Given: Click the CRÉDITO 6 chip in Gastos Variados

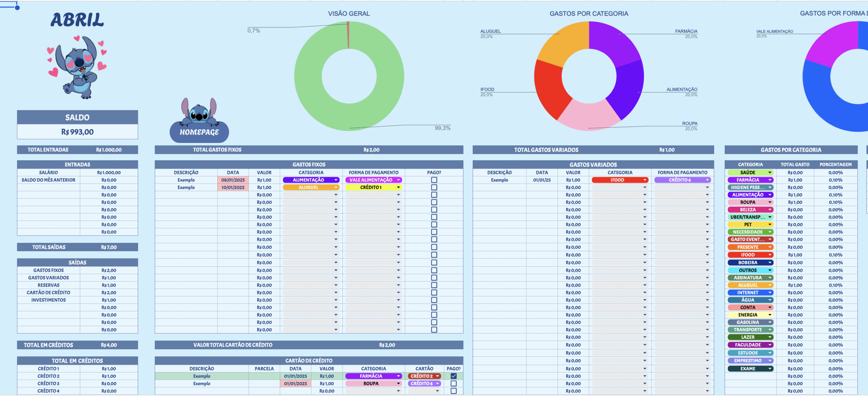Looking at the screenshot, I should [682, 180].
